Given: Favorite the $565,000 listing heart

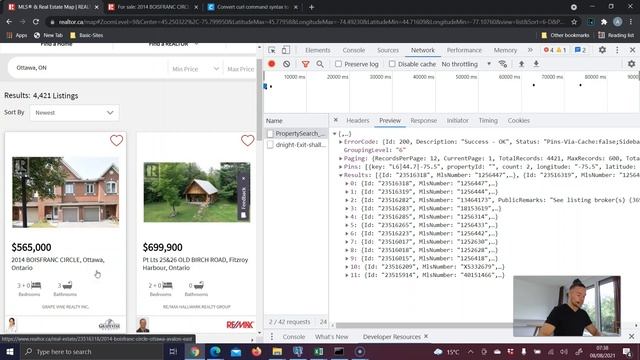Looking at the screenshot, I should pyautogui.click(x=116, y=140).
